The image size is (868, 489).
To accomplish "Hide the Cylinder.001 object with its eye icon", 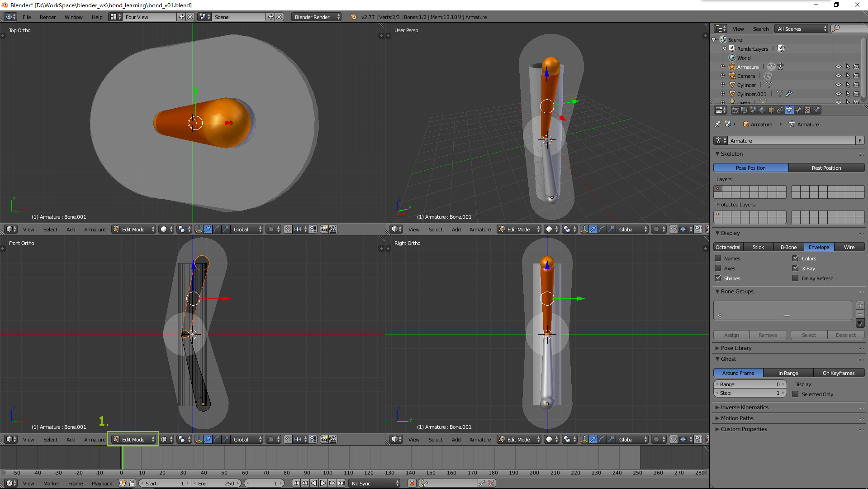I will 838,94.
